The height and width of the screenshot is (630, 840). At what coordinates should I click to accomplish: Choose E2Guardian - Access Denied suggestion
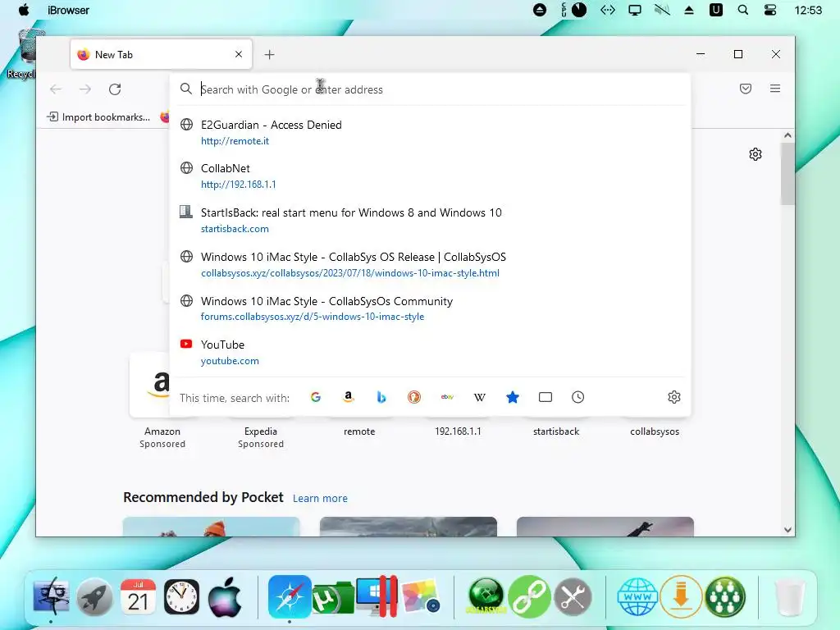(x=430, y=132)
